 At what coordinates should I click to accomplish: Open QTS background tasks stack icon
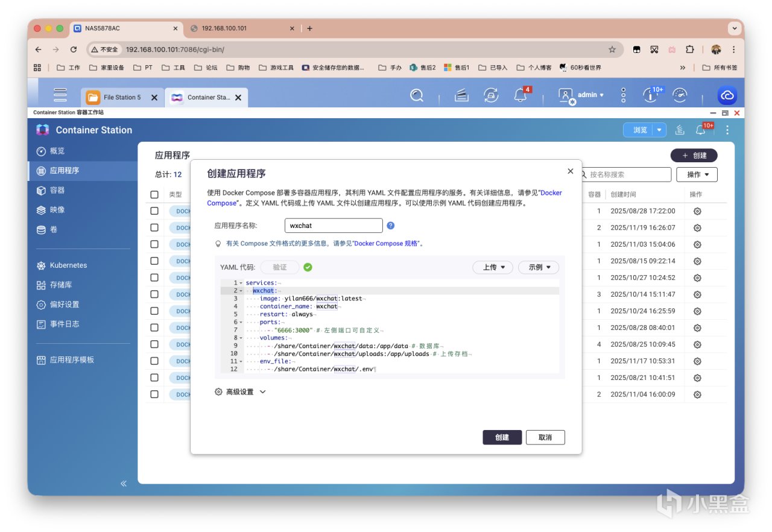[461, 95]
